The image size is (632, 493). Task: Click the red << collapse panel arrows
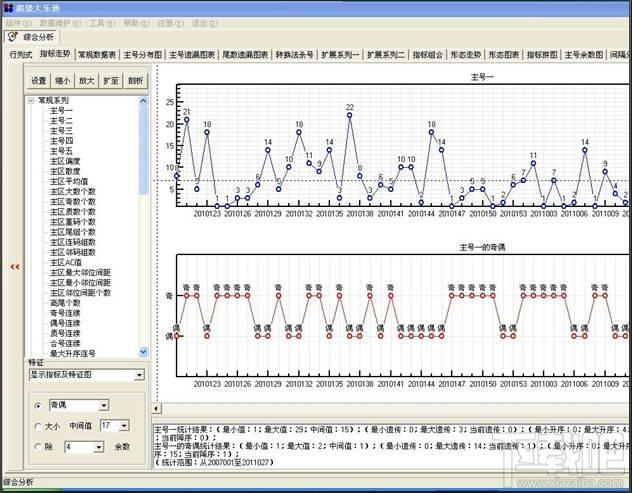tap(15, 267)
